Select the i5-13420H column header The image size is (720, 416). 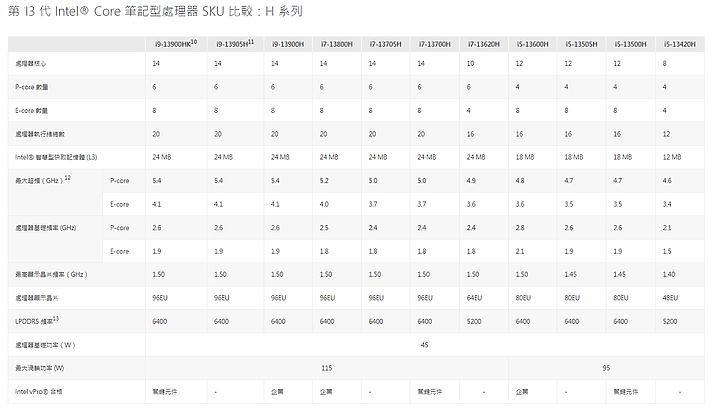coord(680,44)
